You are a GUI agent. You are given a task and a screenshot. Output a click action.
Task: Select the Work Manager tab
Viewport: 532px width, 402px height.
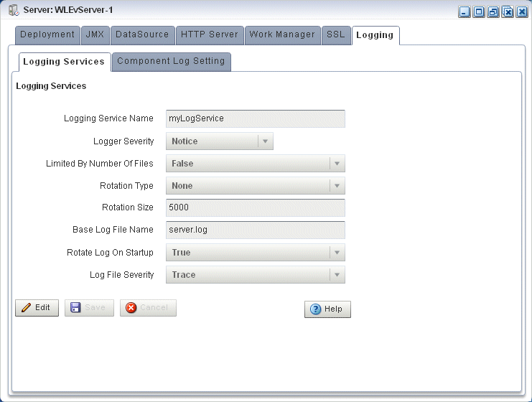(283, 35)
